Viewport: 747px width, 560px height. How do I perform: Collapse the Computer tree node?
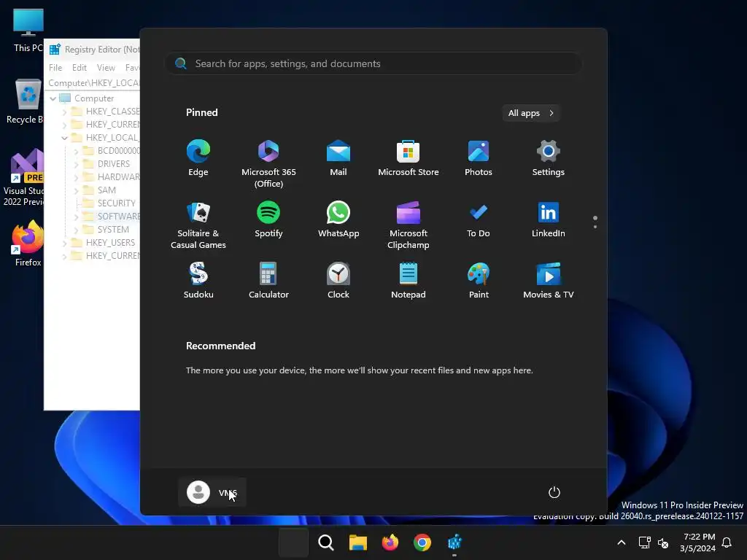point(53,98)
